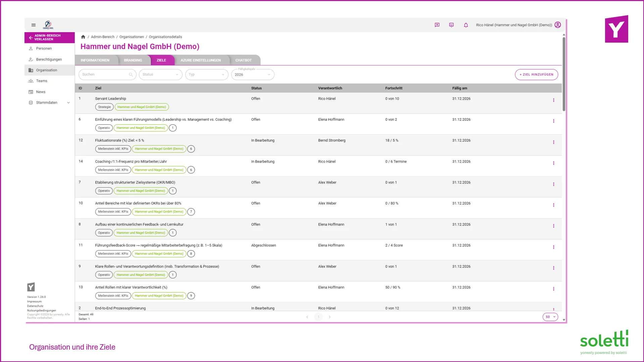This screenshot has height=362, width=644.
Task: Open the add feedback message icon
Action: tap(437, 25)
